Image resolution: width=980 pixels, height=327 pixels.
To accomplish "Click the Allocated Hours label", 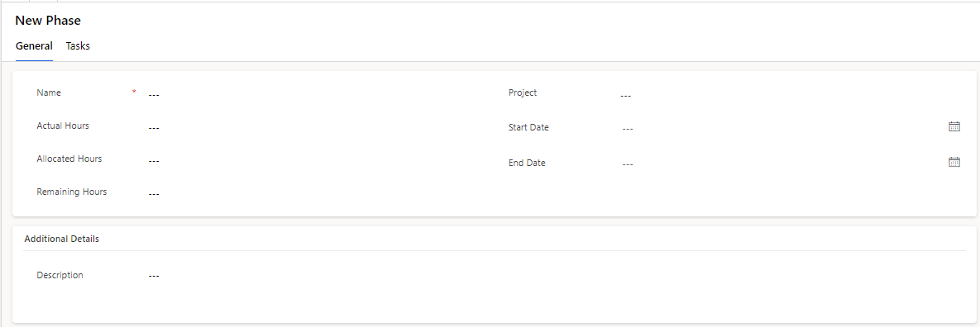I will 69,159.
